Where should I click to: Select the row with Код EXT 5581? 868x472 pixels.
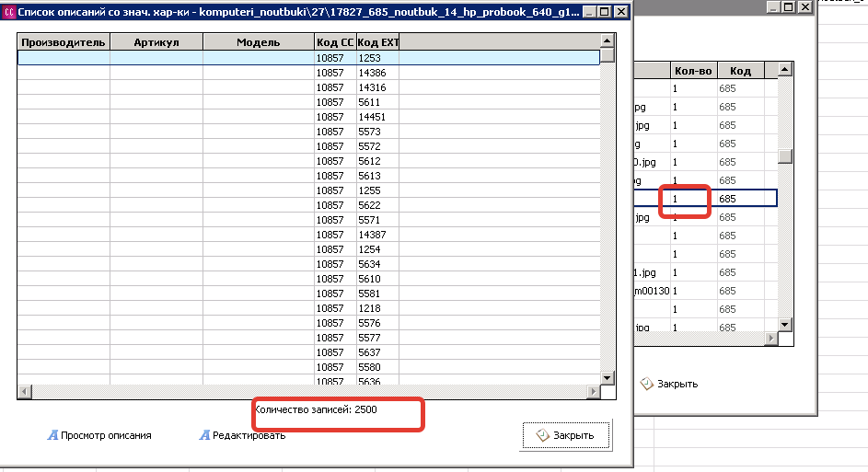(309, 294)
